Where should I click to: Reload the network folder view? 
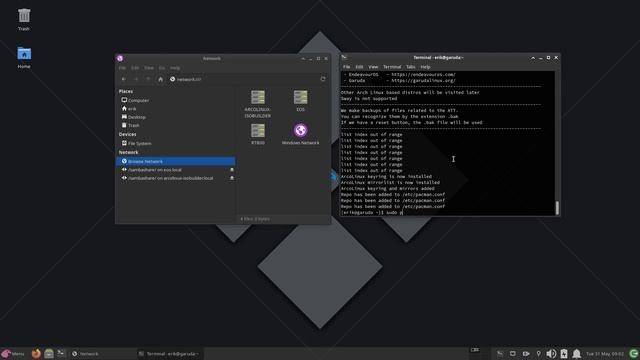pos(323,79)
